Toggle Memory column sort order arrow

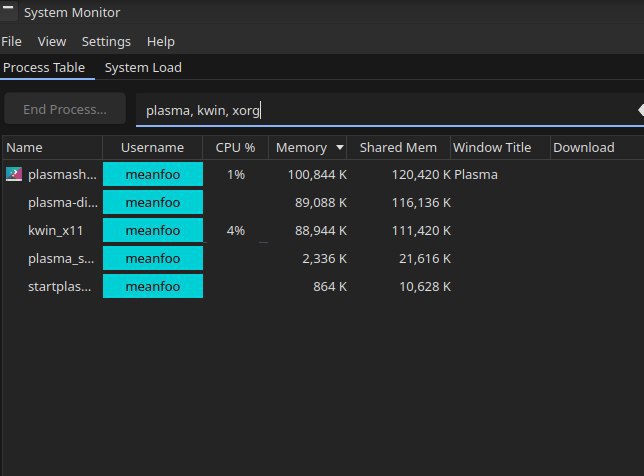tap(340, 147)
